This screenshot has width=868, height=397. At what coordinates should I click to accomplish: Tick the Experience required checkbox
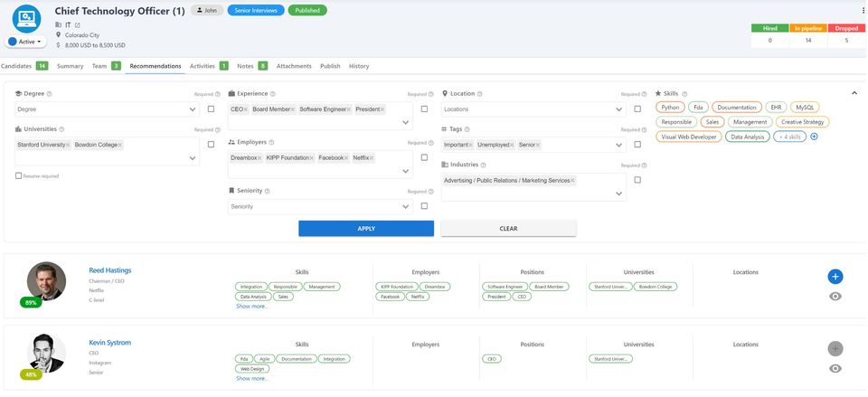(x=424, y=109)
